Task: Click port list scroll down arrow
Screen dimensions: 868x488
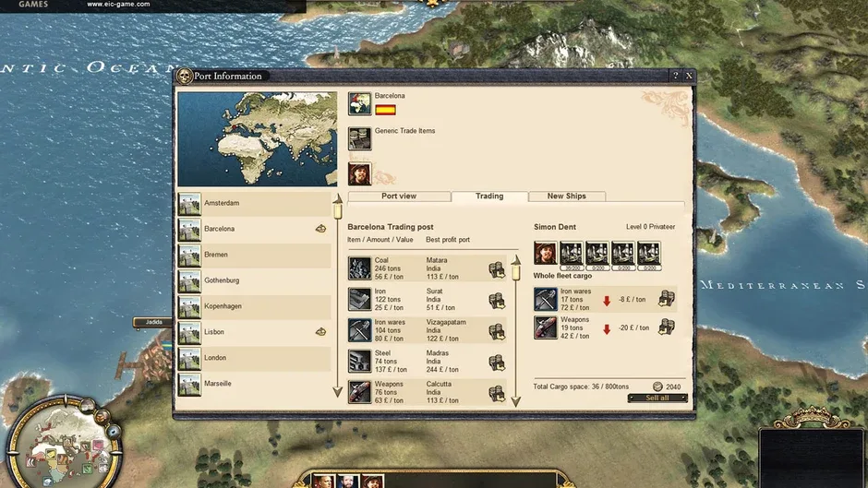Action: coord(338,392)
